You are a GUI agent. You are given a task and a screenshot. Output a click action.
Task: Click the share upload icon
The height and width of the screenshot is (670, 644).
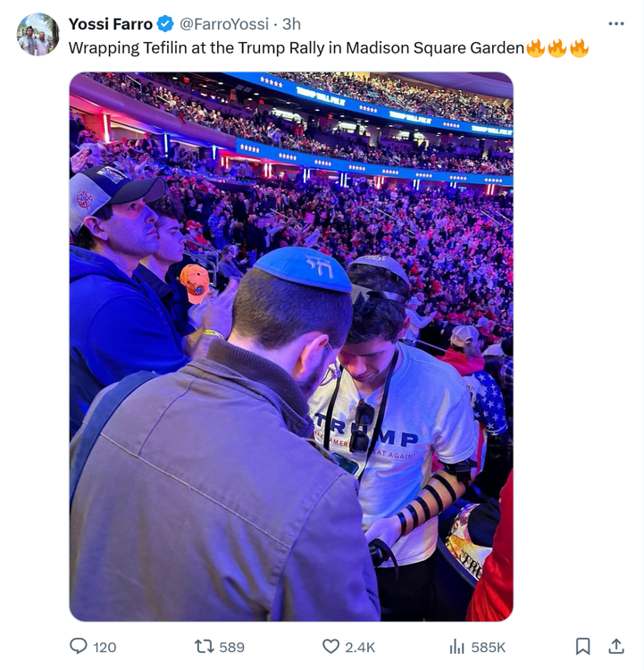click(x=616, y=645)
